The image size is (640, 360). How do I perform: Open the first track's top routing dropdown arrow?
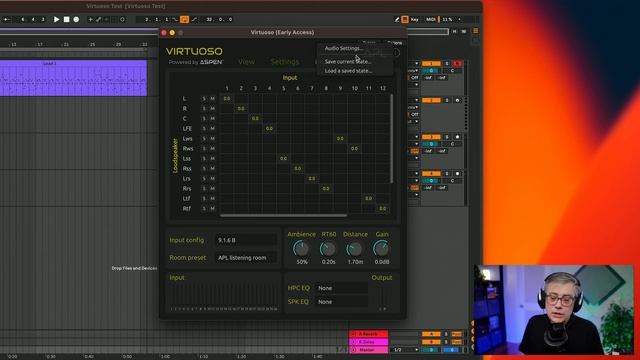click(416, 64)
